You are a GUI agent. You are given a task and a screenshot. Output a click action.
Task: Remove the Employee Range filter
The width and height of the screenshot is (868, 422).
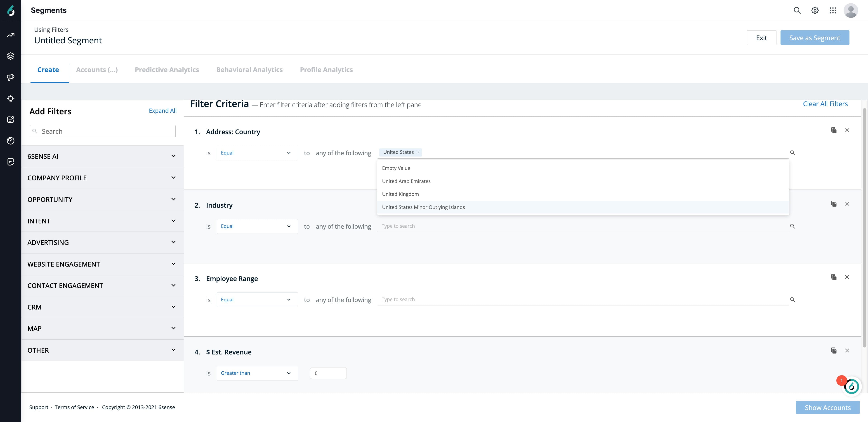847,277
